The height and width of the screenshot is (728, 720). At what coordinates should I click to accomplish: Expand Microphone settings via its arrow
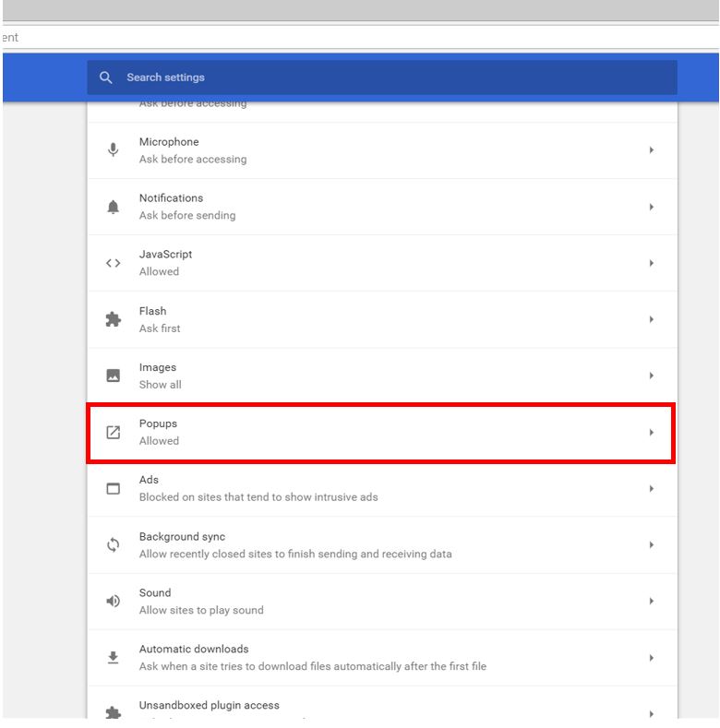tap(652, 150)
